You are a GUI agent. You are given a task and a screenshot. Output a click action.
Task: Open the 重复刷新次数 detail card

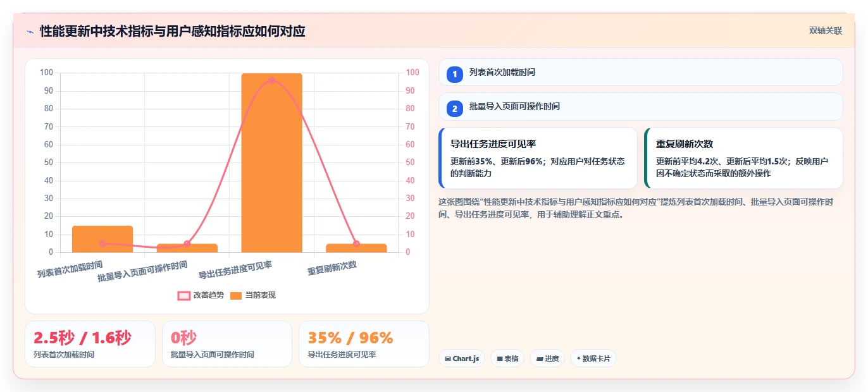coord(743,158)
